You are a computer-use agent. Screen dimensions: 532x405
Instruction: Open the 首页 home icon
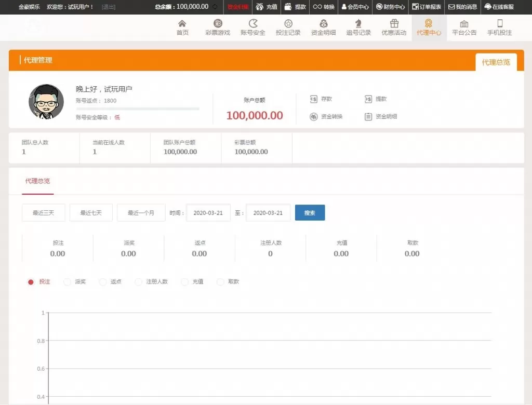tap(182, 24)
